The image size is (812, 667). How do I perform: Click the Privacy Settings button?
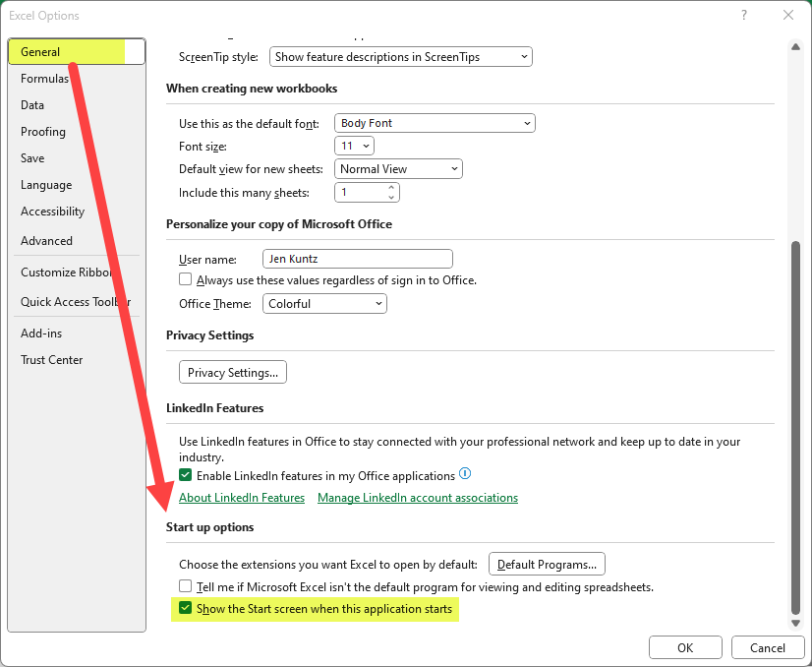[233, 372]
